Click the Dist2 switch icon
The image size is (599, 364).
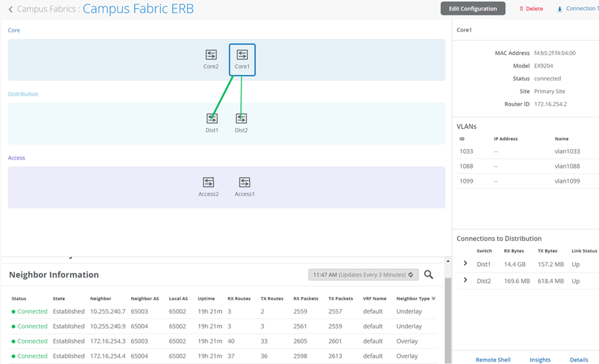point(241,118)
